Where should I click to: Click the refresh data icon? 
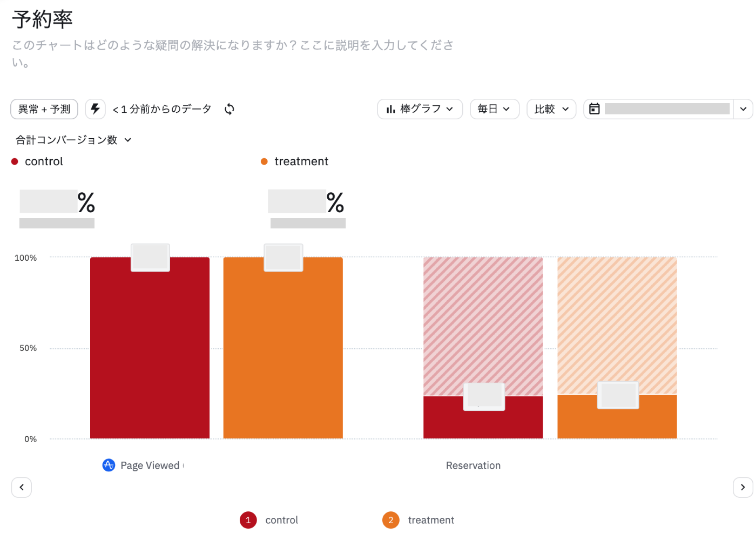click(230, 109)
